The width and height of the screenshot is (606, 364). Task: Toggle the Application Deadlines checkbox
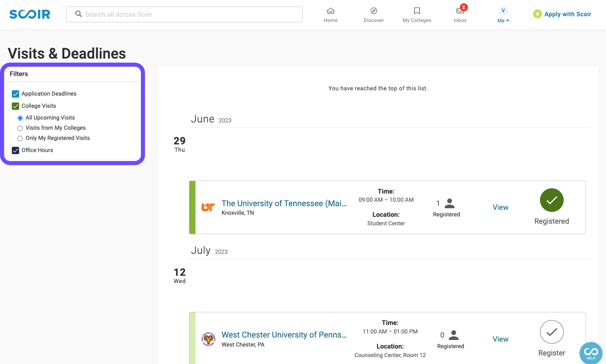point(15,94)
